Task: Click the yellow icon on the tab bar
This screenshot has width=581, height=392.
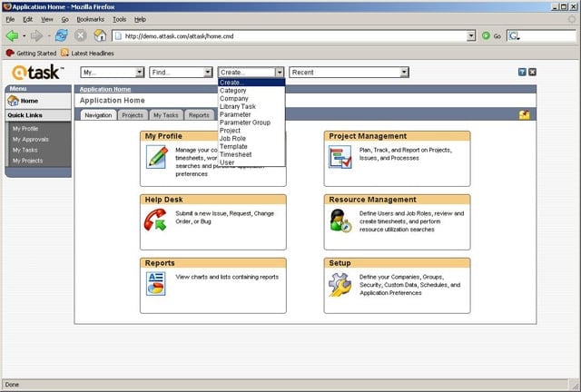Action: [525, 115]
